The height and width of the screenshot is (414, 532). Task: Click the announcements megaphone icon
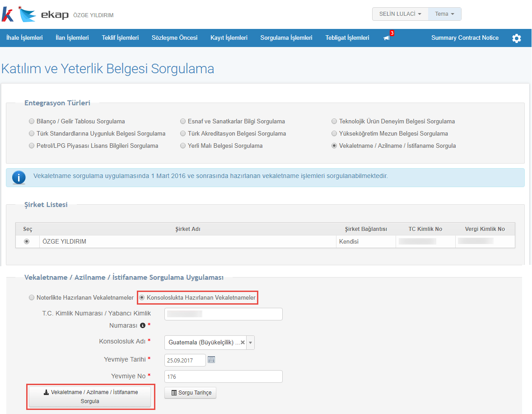[386, 38]
